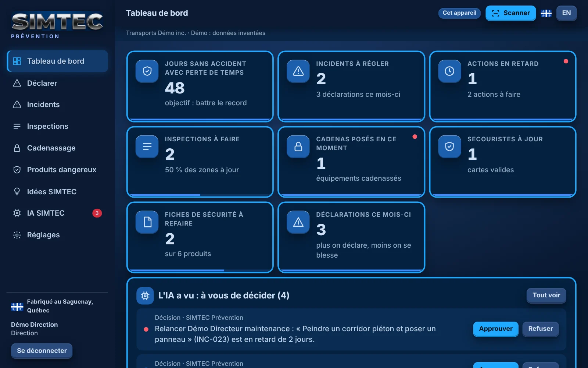Click the text "3 déclarations ce mois-ci"
Image resolution: width=588 pixels, height=368 pixels.
tap(358, 95)
